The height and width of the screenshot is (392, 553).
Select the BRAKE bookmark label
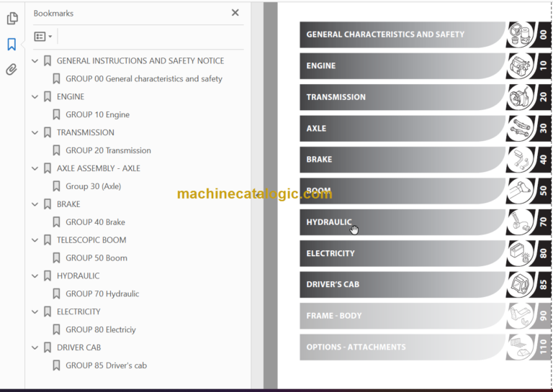tap(68, 204)
